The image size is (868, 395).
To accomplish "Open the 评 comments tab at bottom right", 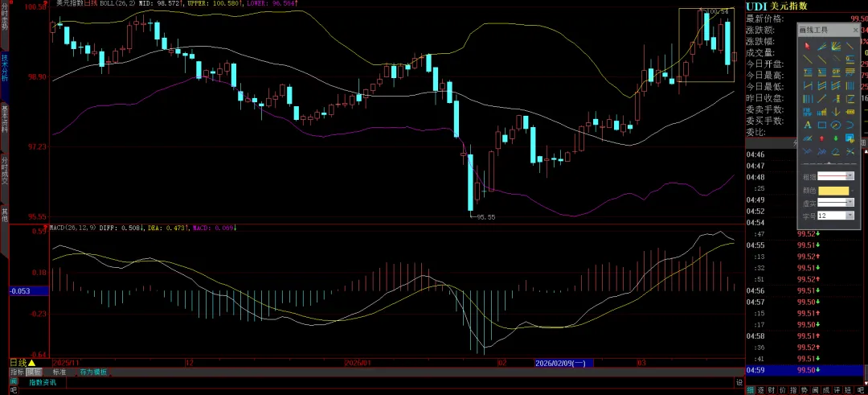I will tap(837, 390).
